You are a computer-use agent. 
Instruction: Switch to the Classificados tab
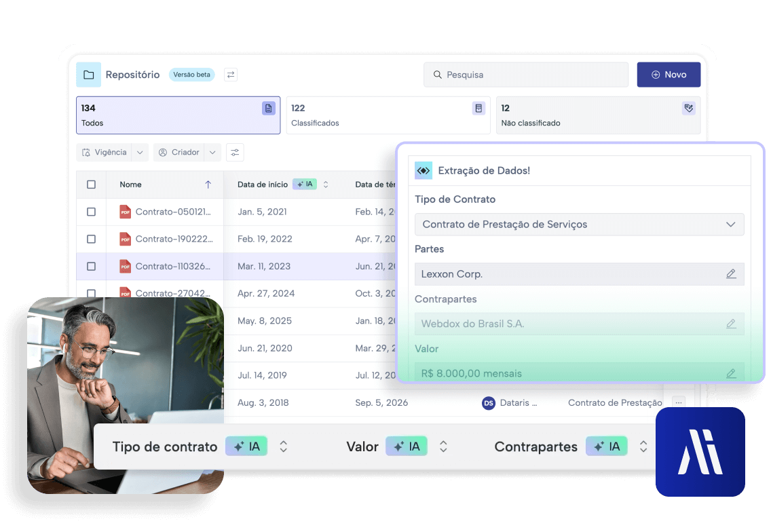pyautogui.click(x=388, y=115)
